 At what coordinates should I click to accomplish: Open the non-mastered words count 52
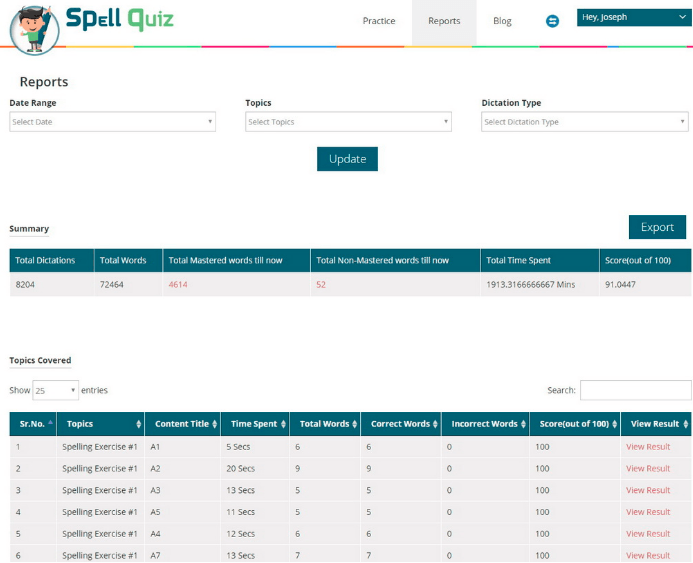pyautogui.click(x=321, y=285)
